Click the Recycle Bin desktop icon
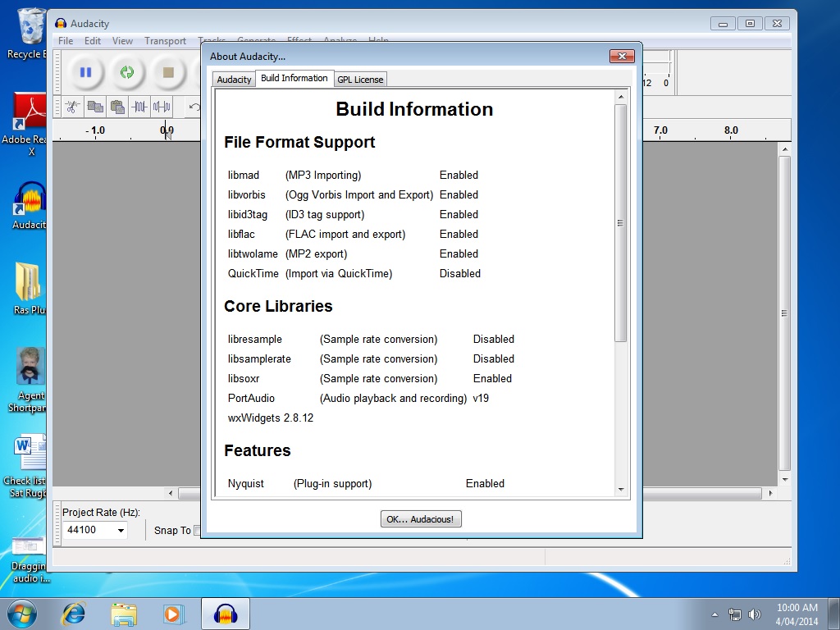 coord(28,33)
